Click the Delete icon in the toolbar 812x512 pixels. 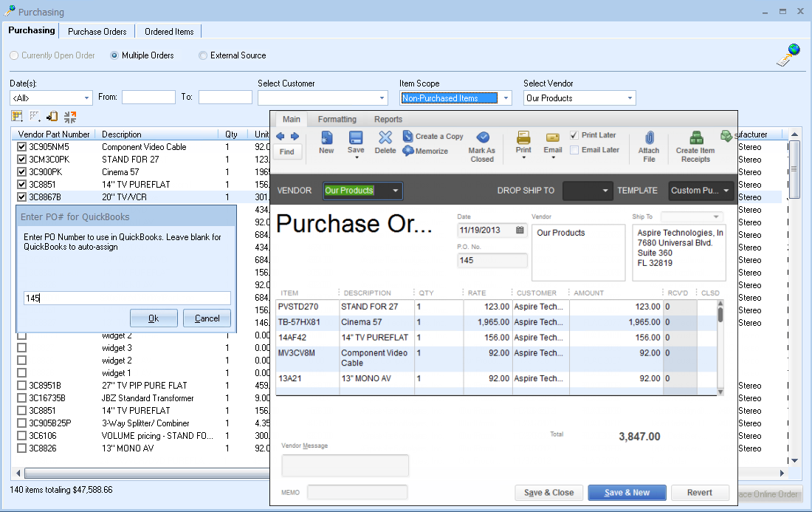(x=385, y=138)
